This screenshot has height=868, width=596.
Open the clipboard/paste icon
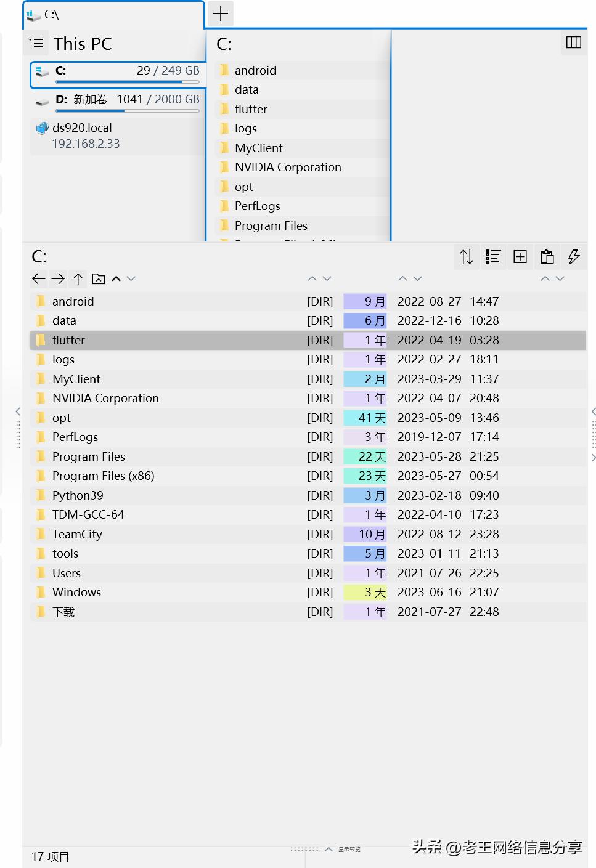click(x=547, y=257)
